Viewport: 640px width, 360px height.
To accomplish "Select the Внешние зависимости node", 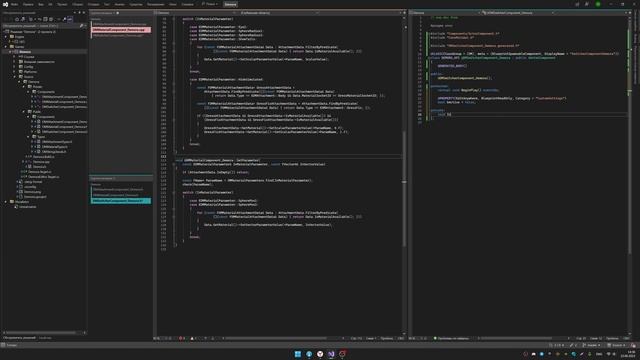I will tap(39, 62).
